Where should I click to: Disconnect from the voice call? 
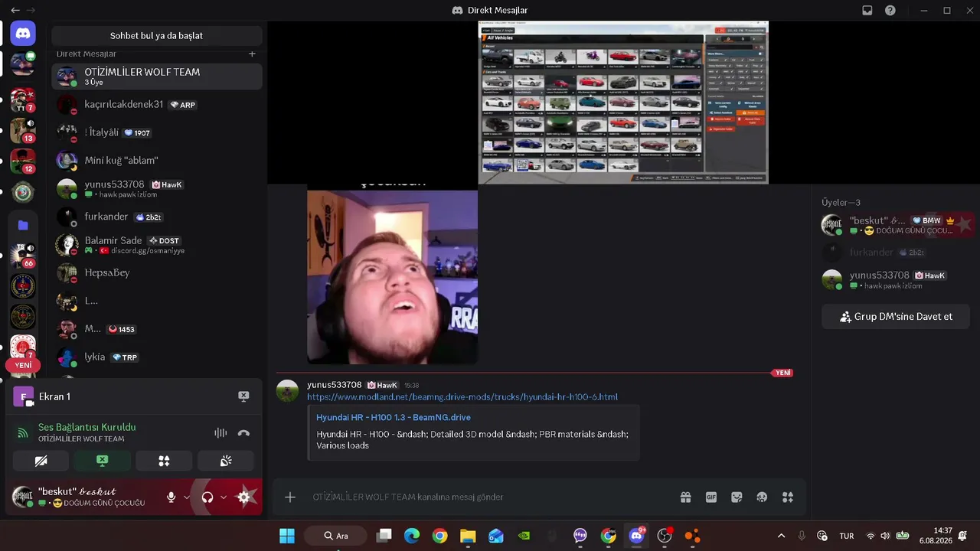(x=243, y=433)
